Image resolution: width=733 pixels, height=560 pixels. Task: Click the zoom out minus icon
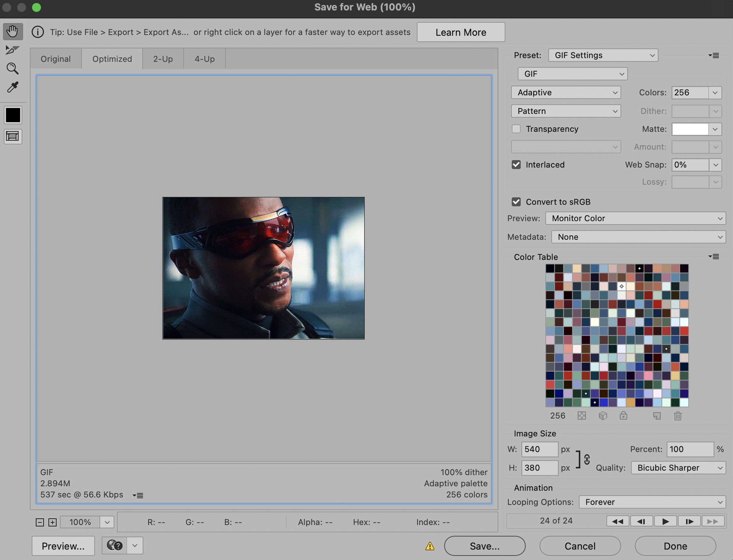pos(40,522)
